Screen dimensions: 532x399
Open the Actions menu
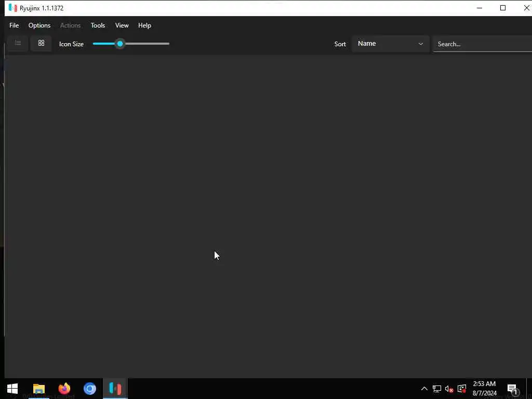pyautogui.click(x=70, y=25)
